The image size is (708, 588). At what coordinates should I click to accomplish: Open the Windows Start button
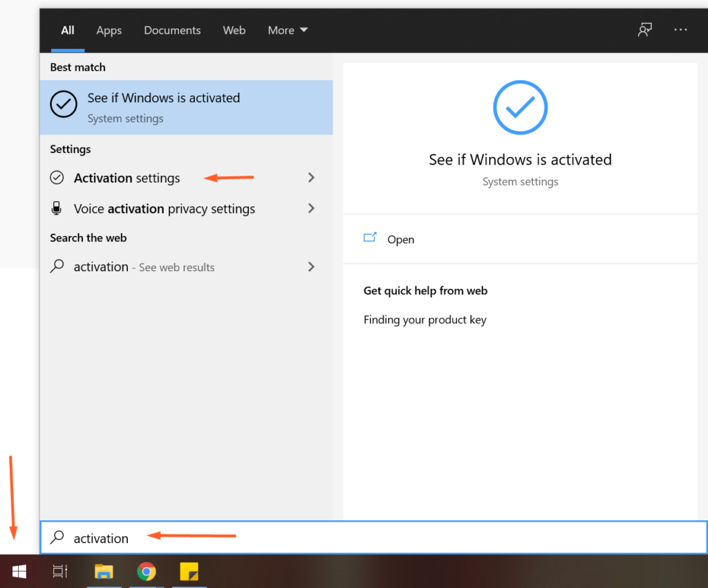tap(19, 571)
